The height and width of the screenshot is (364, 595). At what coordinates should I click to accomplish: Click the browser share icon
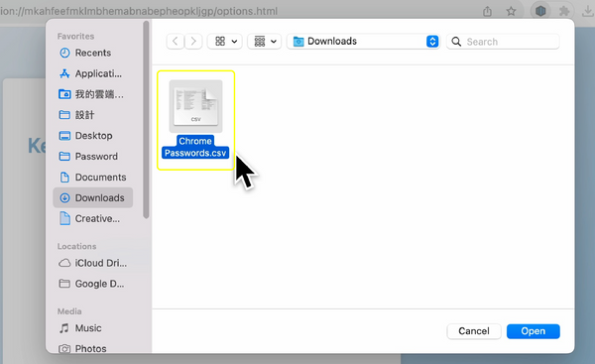coord(487,11)
